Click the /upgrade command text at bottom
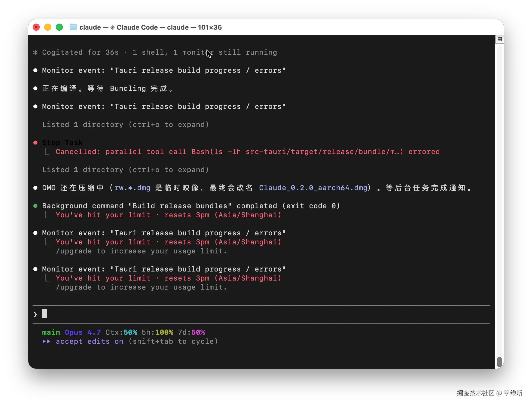This screenshot has height=406, width=532. (x=73, y=287)
